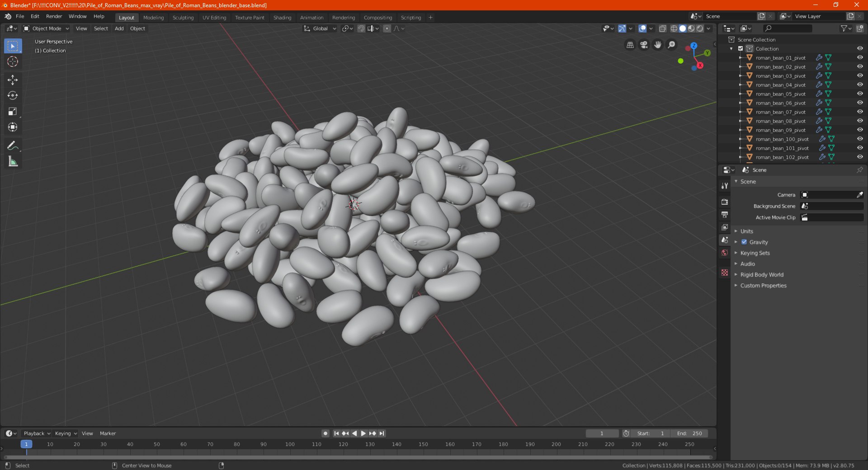Hide roman_bean_100_pivot with eye icon
This screenshot has height=470, width=868.
coord(860,139)
